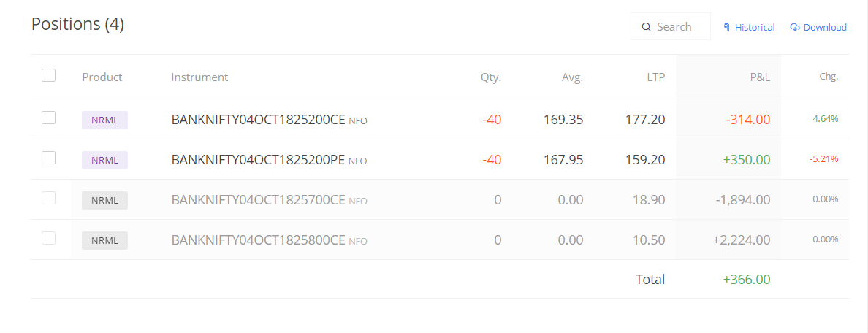The image size is (868, 333).
Task: Select the BANKNIFTY04OCT1825200PE instrument name
Action: coord(259,160)
